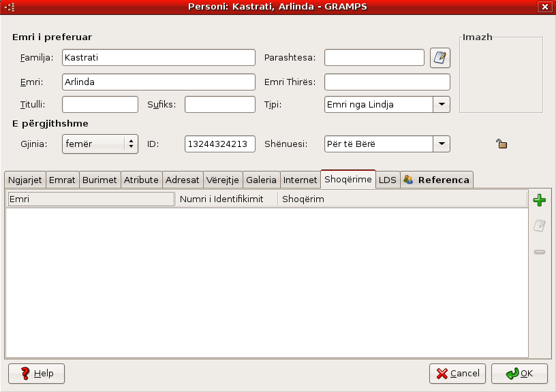Toggle the privacy lock icon
Screen dimensions: 556x392
[x=501, y=144]
